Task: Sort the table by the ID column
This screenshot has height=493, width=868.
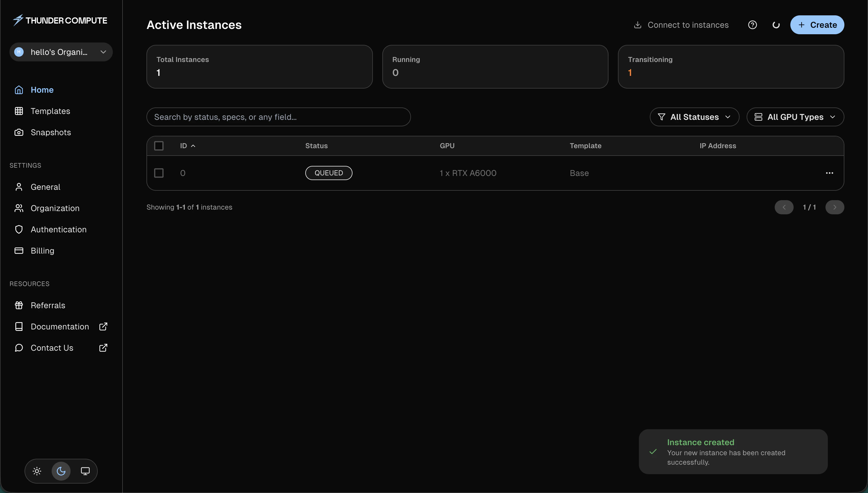Action: click(x=187, y=146)
